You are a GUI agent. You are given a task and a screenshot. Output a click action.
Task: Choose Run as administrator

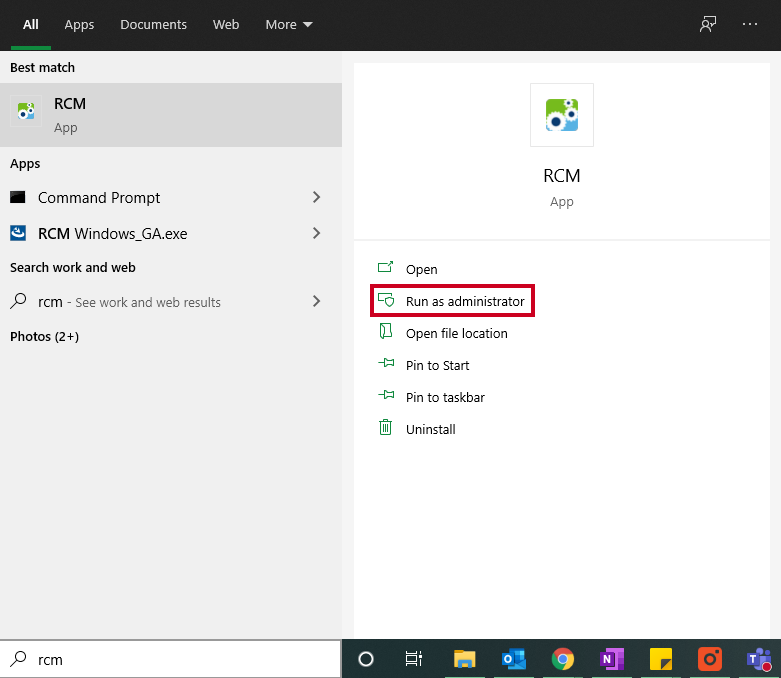pyautogui.click(x=465, y=301)
